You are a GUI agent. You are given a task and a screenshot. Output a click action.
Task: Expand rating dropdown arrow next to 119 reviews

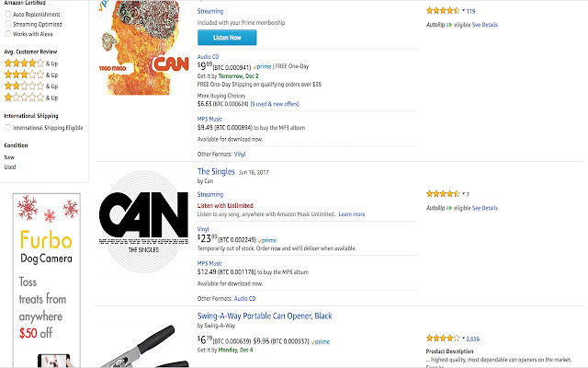(x=463, y=10)
